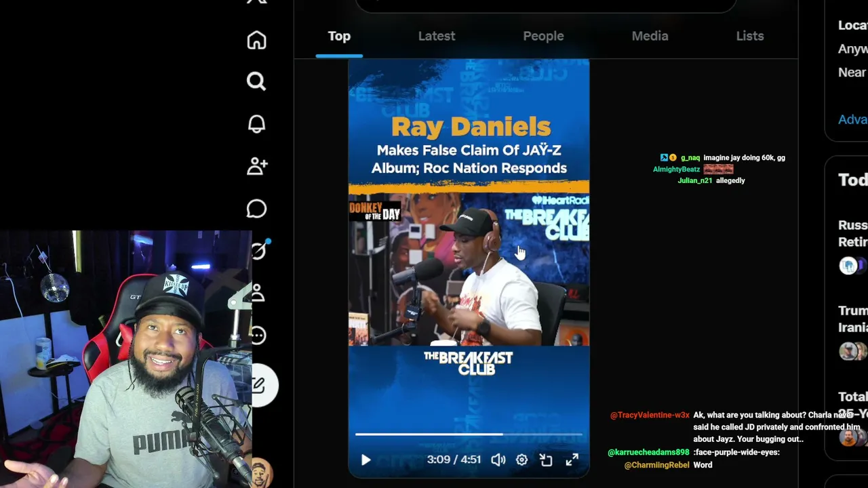Viewport: 868px width, 488px height.
Task: Click the 'Ray Daniels' video title text
Action: click(x=471, y=127)
